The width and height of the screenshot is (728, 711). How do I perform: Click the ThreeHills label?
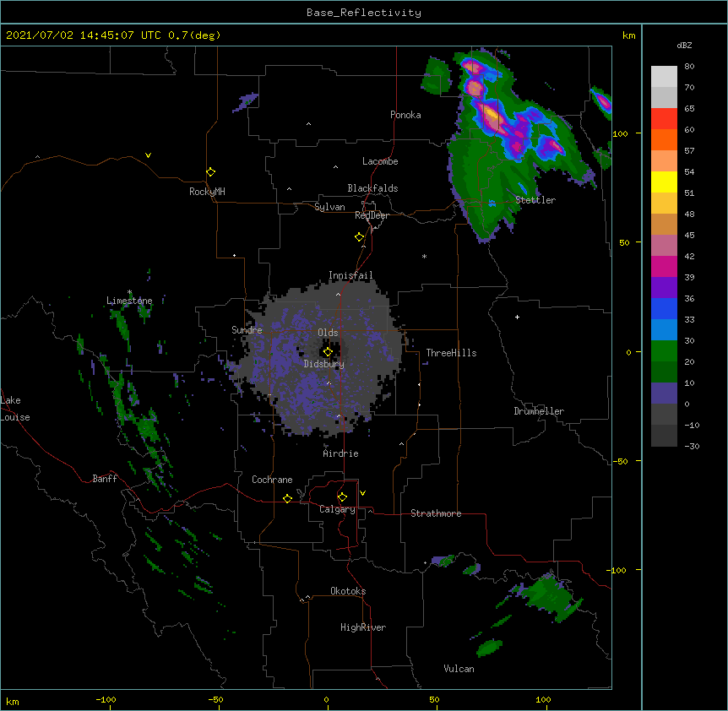click(x=451, y=353)
